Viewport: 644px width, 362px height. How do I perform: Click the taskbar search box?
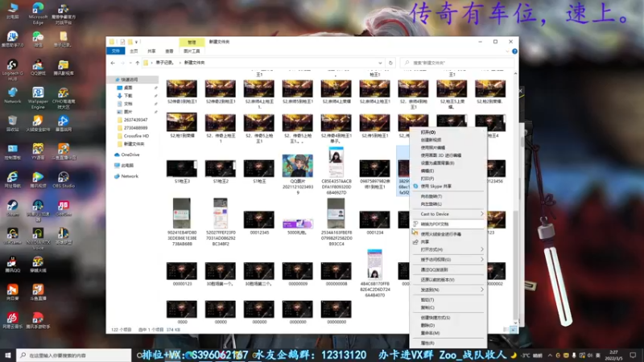(74, 355)
